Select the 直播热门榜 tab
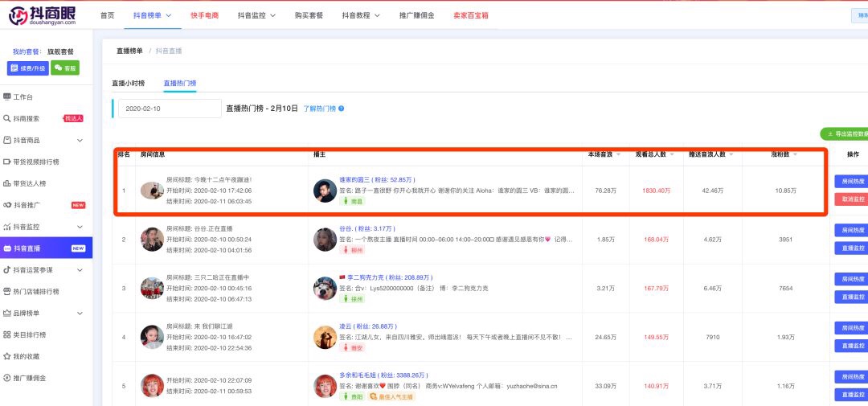The height and width of the screenshot is (406, 868). 180,83
